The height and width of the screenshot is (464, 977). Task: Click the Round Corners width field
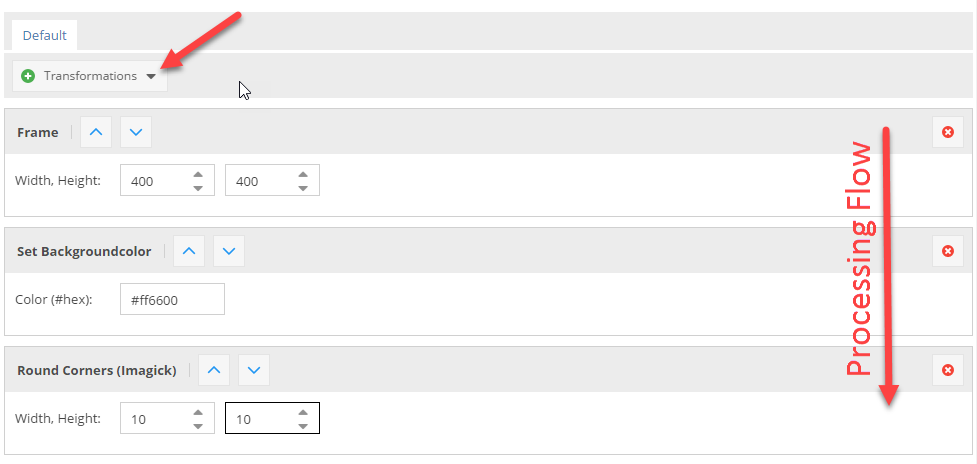click(153, 419)
